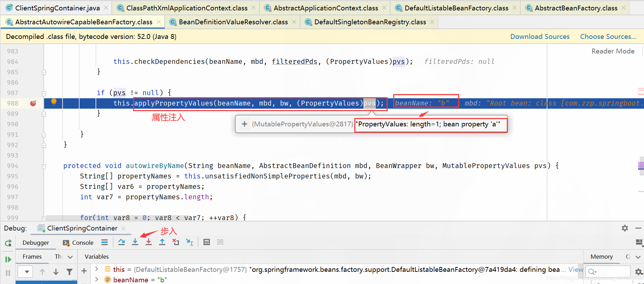Pause the program

pyautogui.click(x=8, y=273)
